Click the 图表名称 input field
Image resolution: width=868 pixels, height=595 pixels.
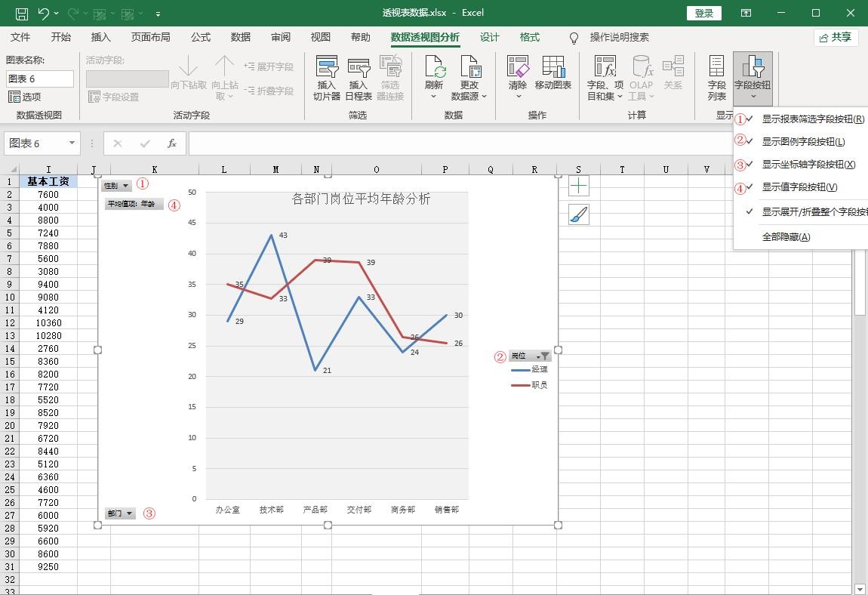pos(40,79)
